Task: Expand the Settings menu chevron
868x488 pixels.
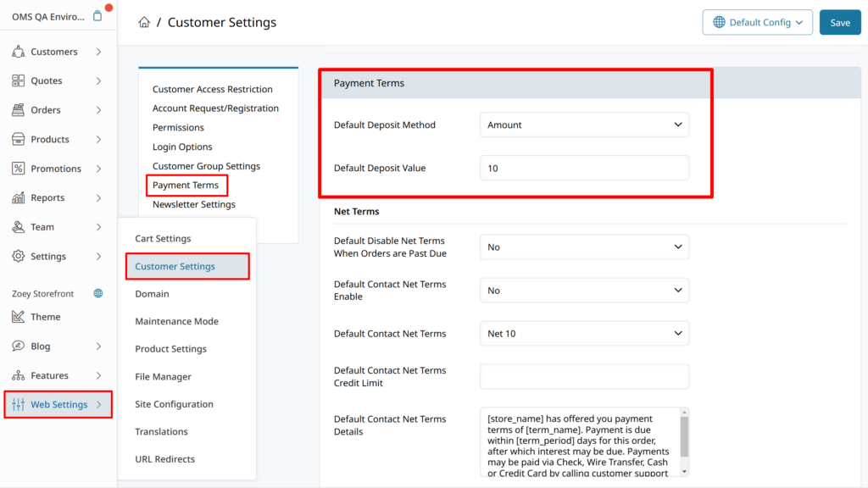Action: [98, 256]
